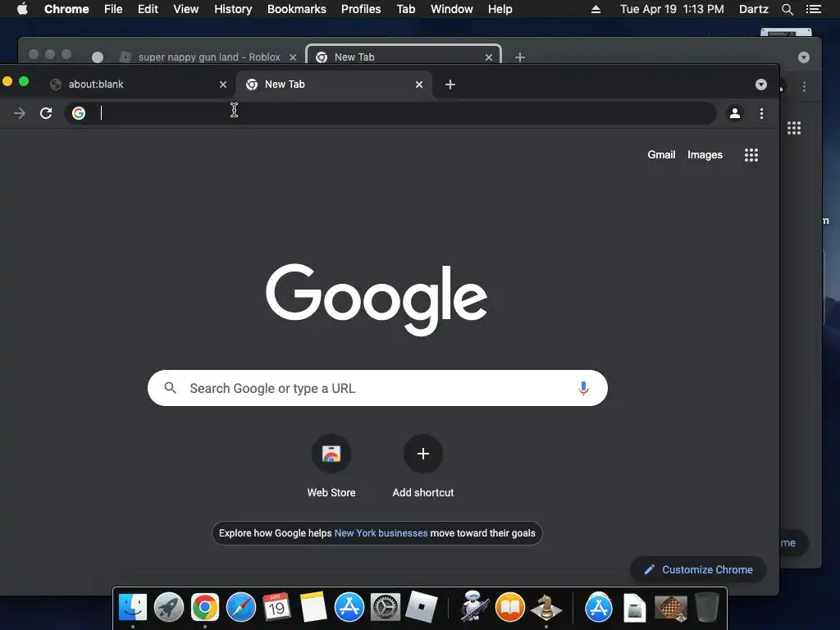
Task: Select the New Tab tab in the front window
Action: point(332,84)
